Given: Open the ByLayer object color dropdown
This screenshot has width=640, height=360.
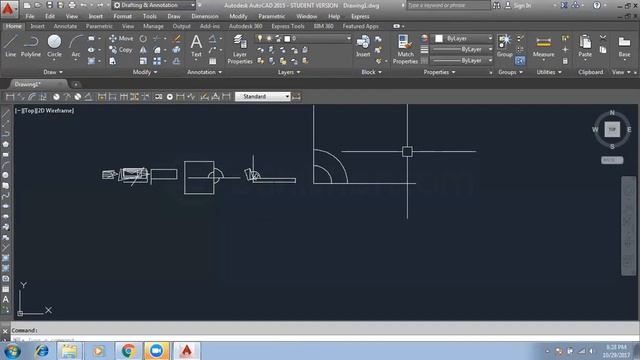Looking at the screenshot, I should tap(463, 38).
